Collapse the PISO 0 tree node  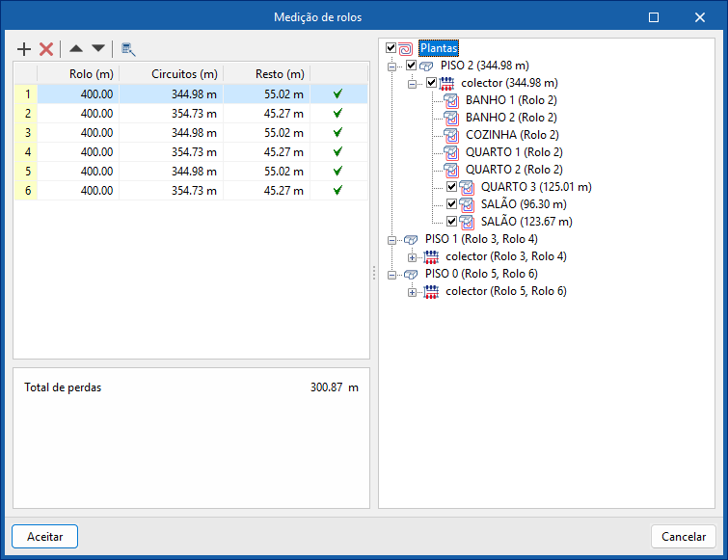(x=391, y=275)
